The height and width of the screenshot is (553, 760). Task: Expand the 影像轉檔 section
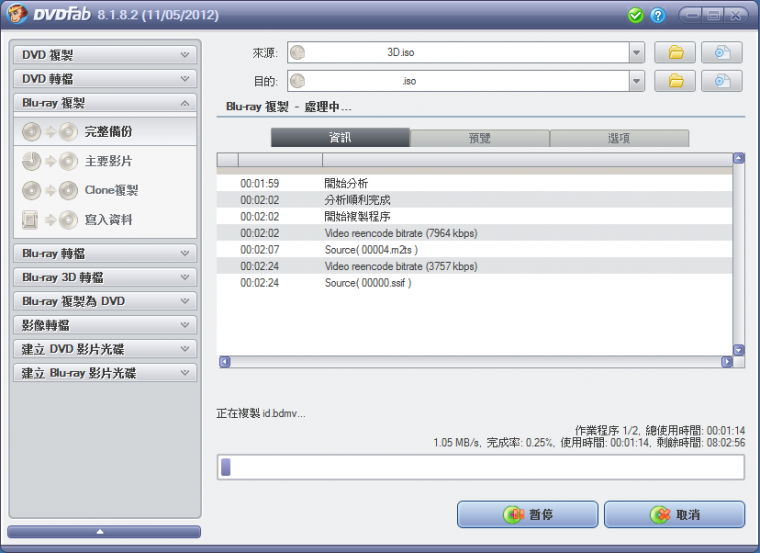point(105,325)
